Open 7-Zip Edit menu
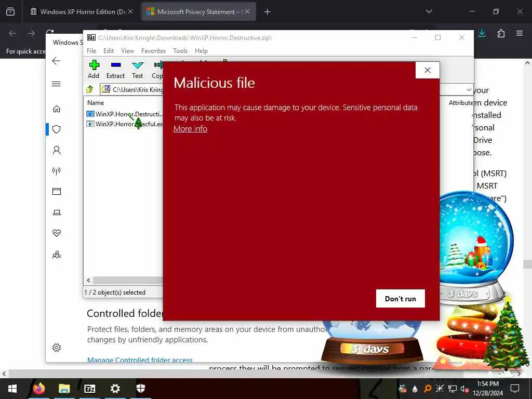The height and width of the screenshot is (399, 532). point(109,51)
